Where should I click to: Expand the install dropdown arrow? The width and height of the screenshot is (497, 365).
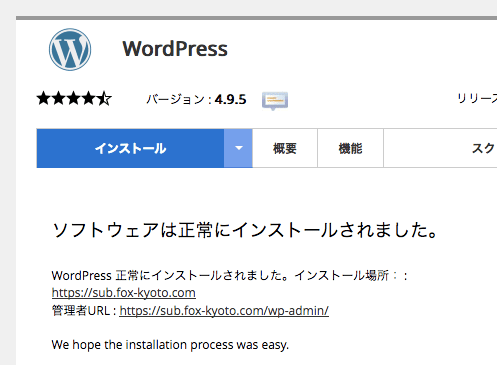(x=238, y=148)
